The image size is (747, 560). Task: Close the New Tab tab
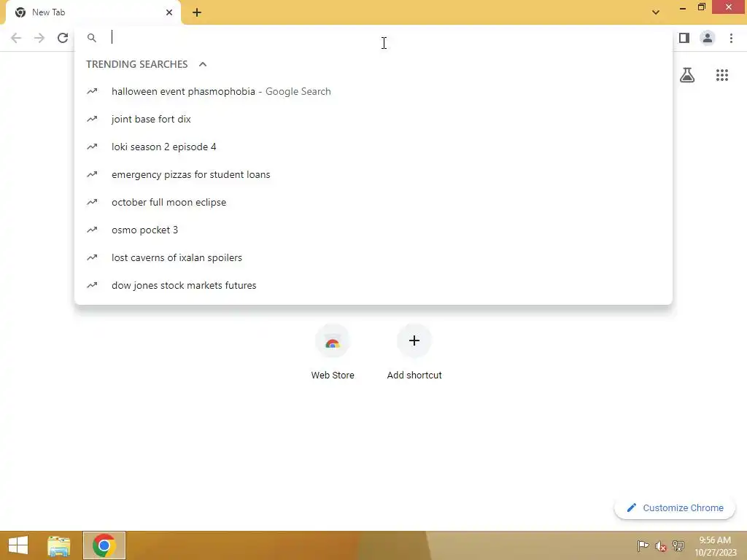(x=169, y=12)
